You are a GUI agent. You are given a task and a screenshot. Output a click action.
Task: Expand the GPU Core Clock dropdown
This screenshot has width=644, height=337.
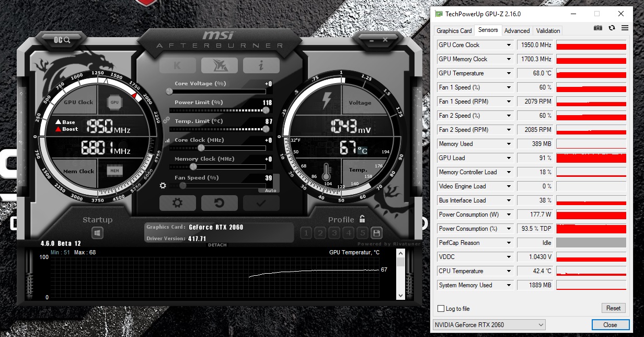509,45
